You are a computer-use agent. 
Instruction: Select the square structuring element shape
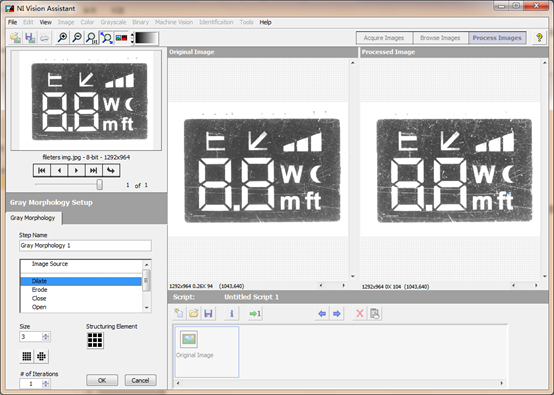26,356
